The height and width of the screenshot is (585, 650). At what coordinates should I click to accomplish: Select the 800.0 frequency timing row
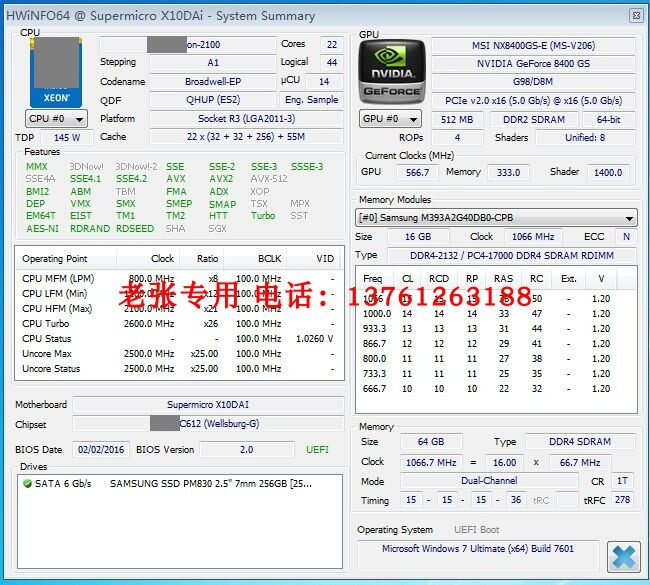click(496, 359)
